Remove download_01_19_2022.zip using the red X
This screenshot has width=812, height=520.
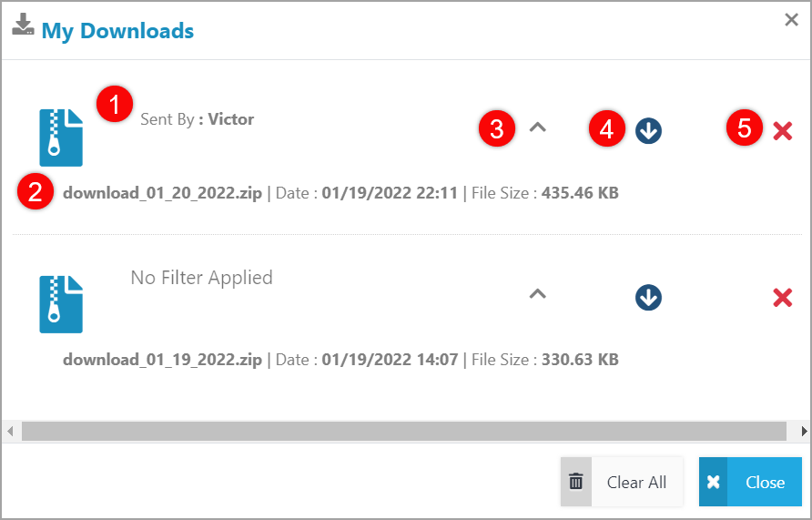782,297
